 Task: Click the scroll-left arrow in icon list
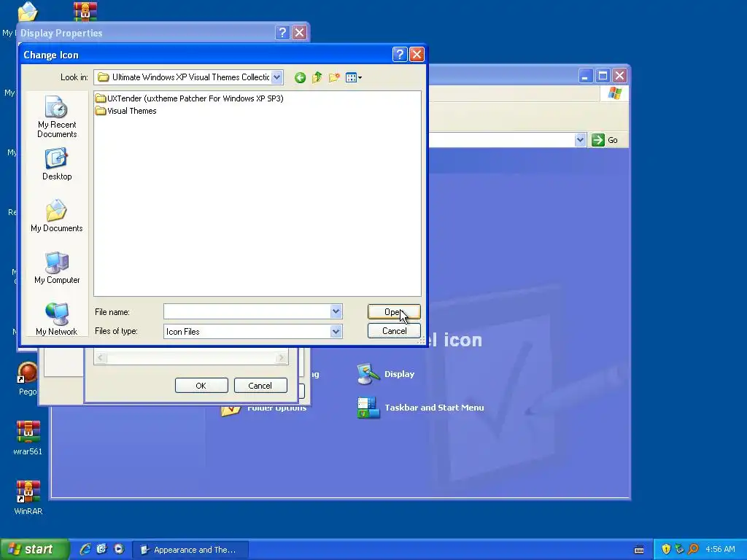100,357
